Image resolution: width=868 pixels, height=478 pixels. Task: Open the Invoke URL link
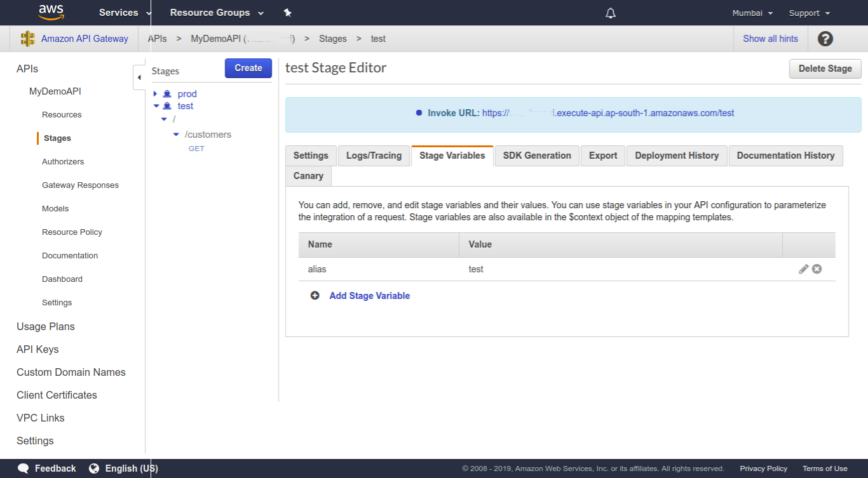tap(608, 113)
